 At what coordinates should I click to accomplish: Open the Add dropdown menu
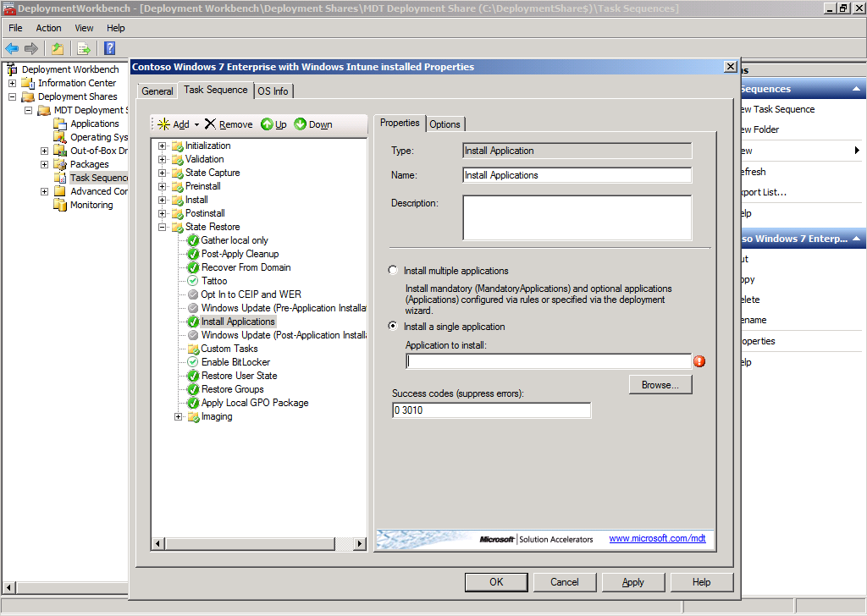(x=196, y=124)
